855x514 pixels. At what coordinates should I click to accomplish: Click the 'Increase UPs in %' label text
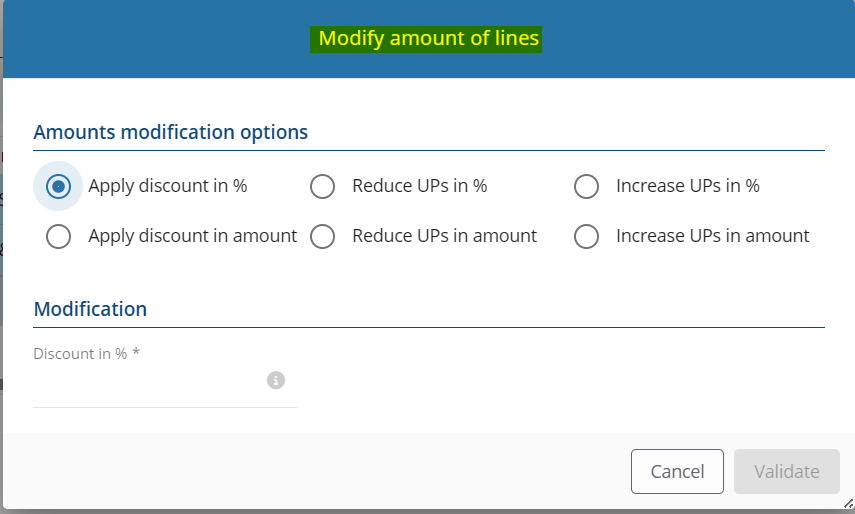click(x=687, y=186)
